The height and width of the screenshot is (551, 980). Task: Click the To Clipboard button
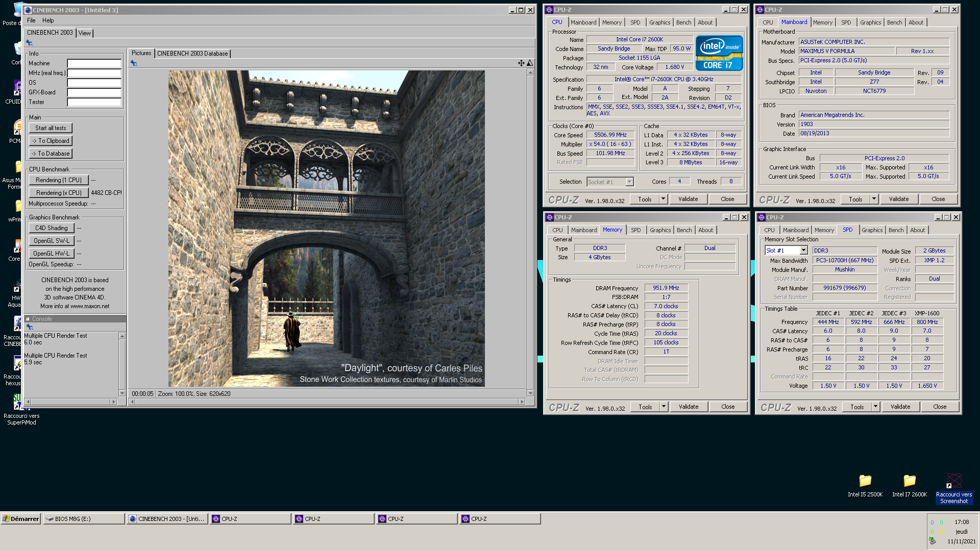pyautogui.click(x=51, y=141)
